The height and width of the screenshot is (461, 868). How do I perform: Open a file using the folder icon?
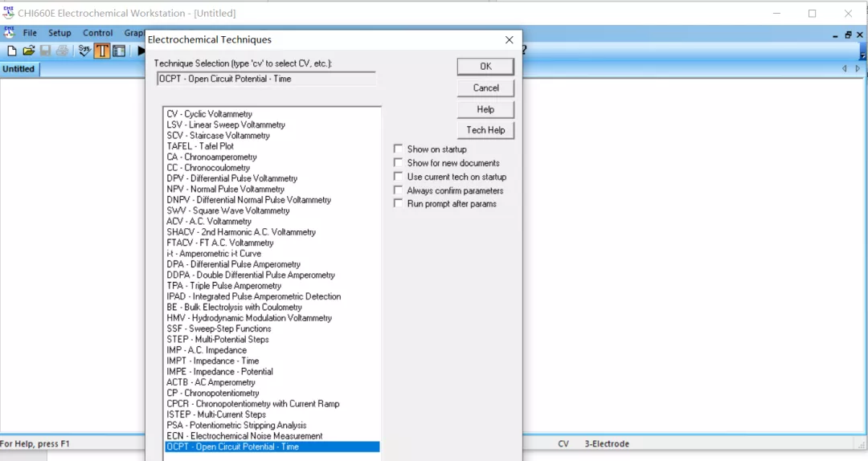pos(29,51)
